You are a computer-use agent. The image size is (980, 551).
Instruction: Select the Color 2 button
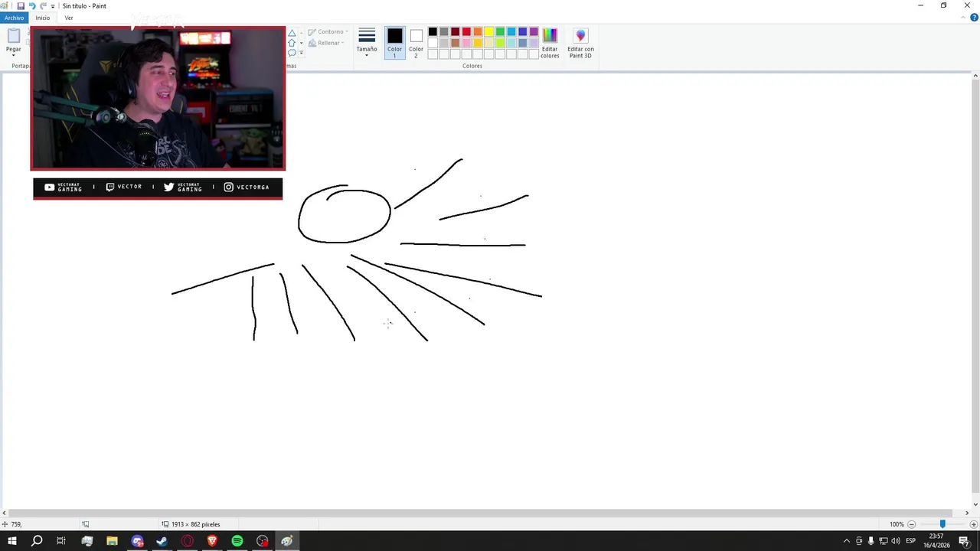[x=416, y=42]
